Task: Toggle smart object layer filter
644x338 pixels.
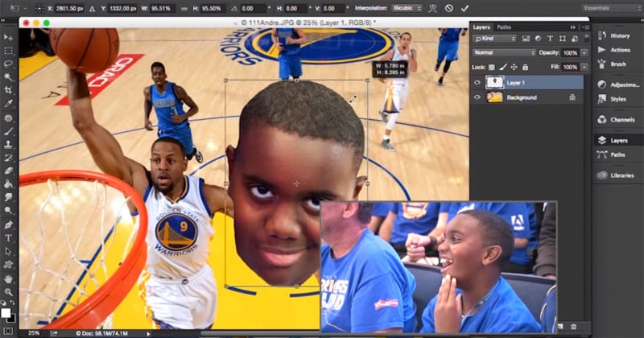Action: pyautogui.click(x=574, y=39)
